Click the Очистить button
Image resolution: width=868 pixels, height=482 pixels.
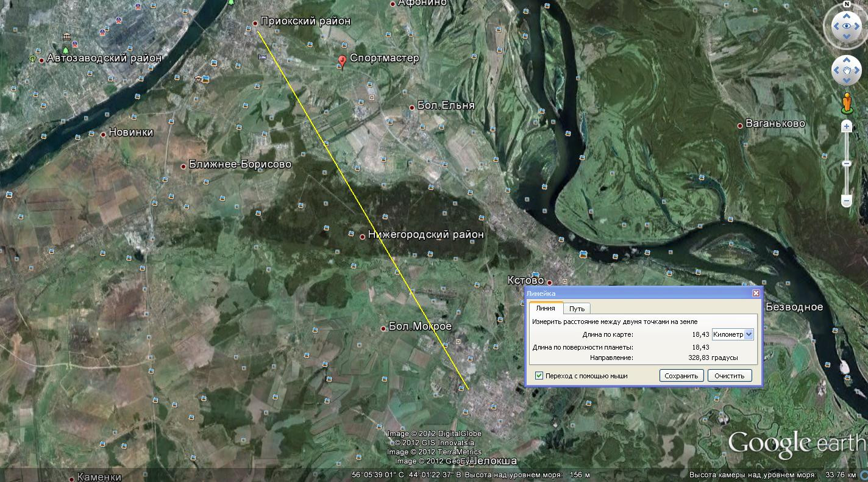[x=730, y=376]
